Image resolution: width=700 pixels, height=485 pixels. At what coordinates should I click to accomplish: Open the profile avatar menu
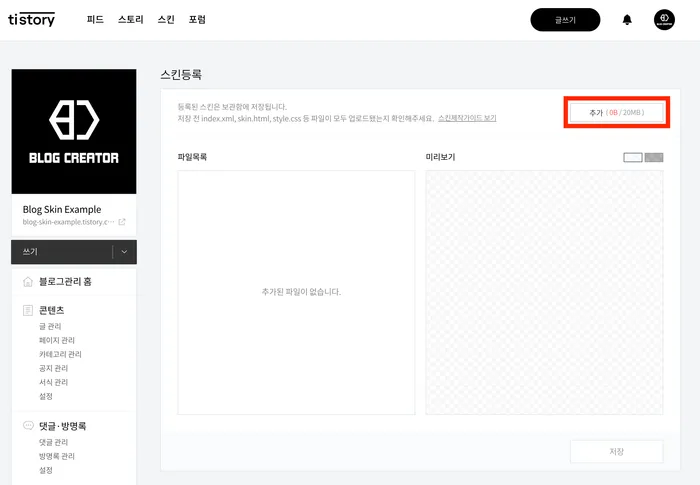coord(664,20)
